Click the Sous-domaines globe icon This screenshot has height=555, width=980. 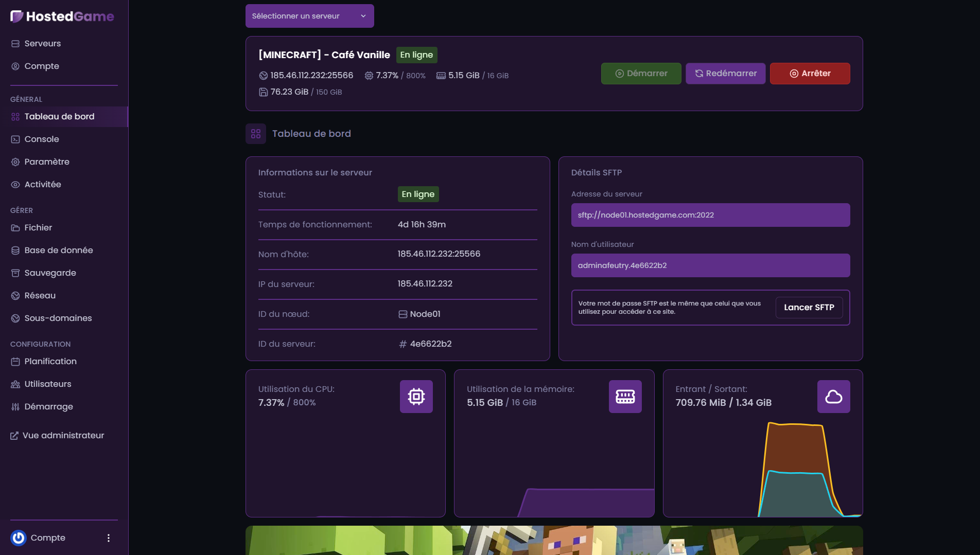pyautogui.click(x=15, y=318)
